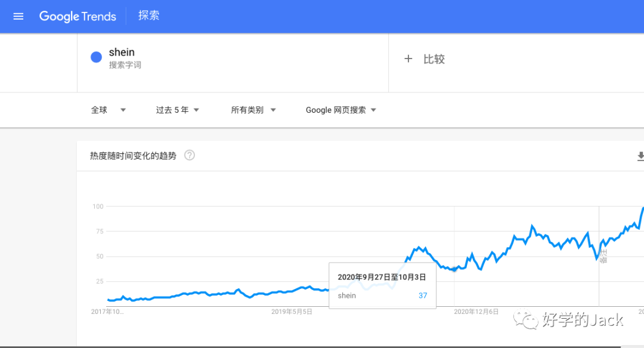Click the Google Trends logo
This screenshot has width=644, height=348.
point(78,16)
